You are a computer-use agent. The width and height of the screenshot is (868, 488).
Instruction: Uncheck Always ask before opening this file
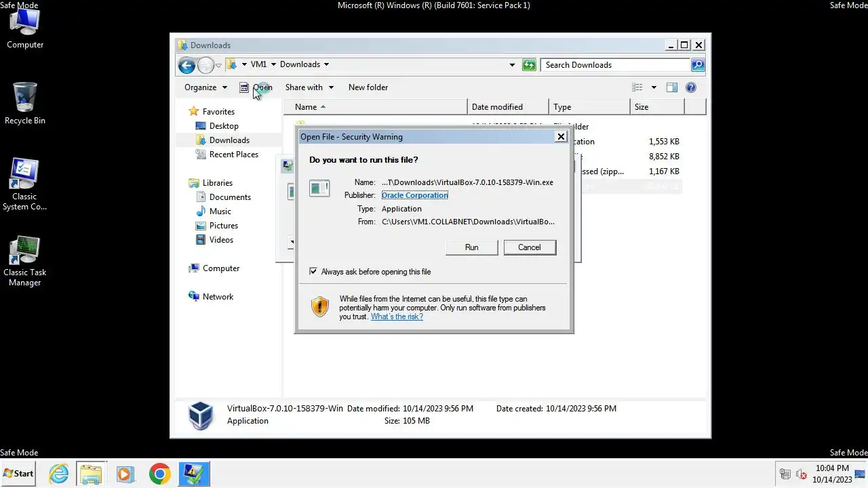pyautogui.click(x=313, y=272)
